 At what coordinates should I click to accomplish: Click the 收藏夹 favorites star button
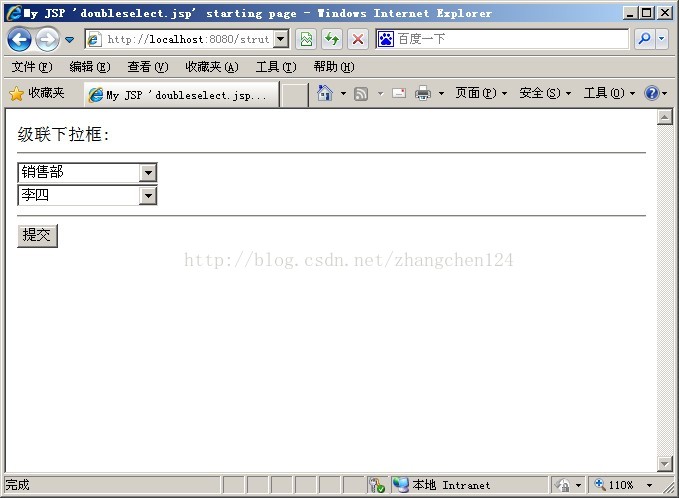point(37,93)
